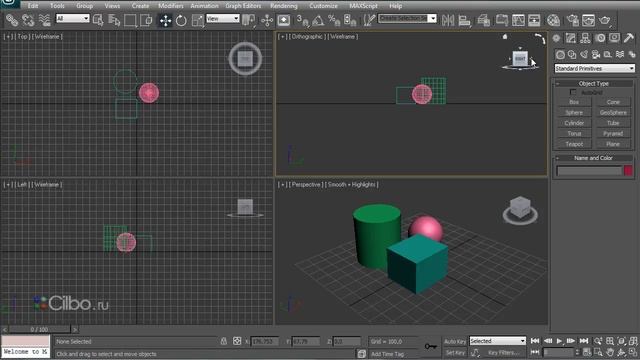Open the Render Setup teapot icon

(573, 20)
